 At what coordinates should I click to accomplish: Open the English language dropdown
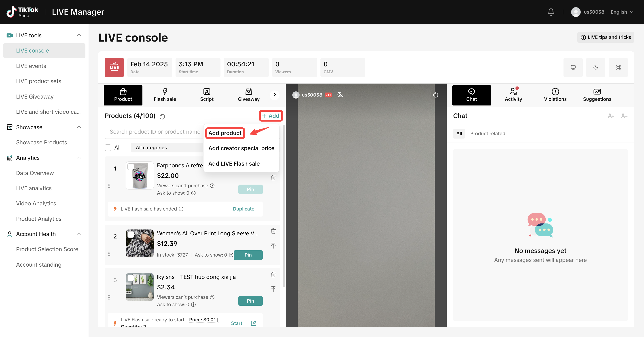[622, 12]
